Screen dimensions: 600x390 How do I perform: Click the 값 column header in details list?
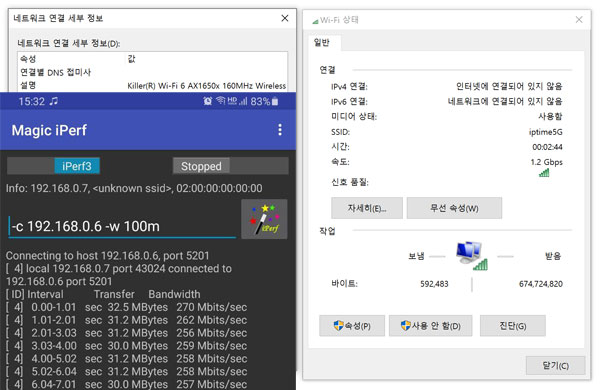[x=132, y=59]
